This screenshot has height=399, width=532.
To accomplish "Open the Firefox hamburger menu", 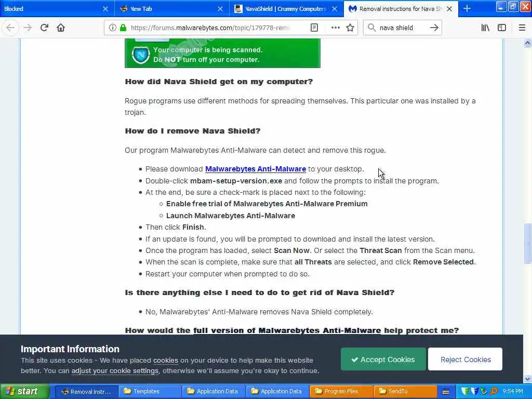I will coord(522,28).
